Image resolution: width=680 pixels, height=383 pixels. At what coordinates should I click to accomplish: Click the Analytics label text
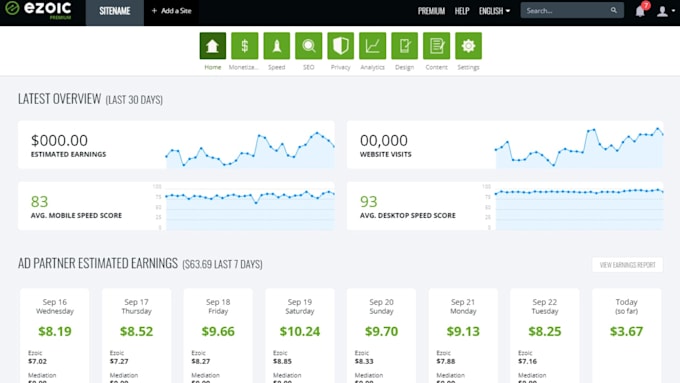click(x=373, y=67)
